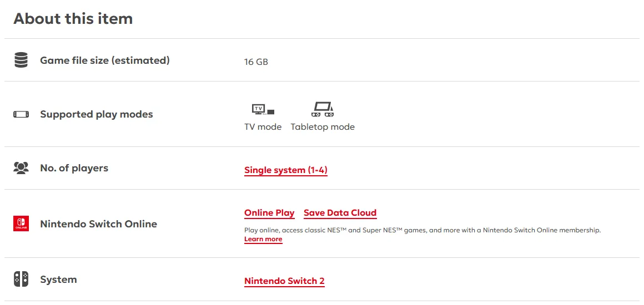The width and height of the screenshot is (644, 305).
Task: Open the Single system (1-4) link
Action: tap(286, 170)
